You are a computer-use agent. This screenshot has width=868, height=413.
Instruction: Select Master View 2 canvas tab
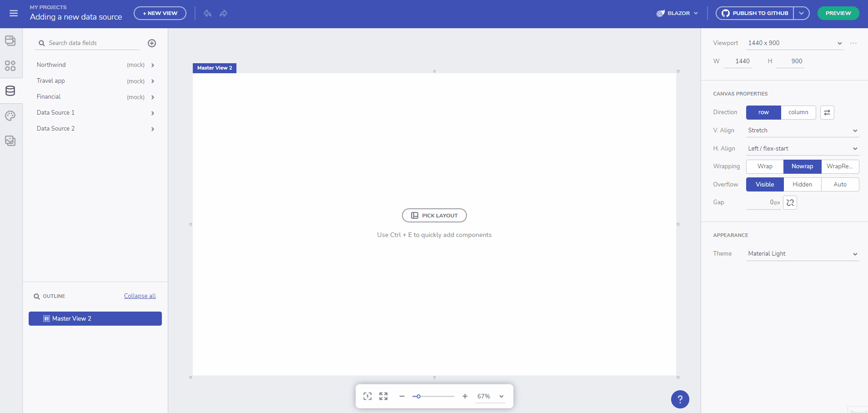point(214,68)
